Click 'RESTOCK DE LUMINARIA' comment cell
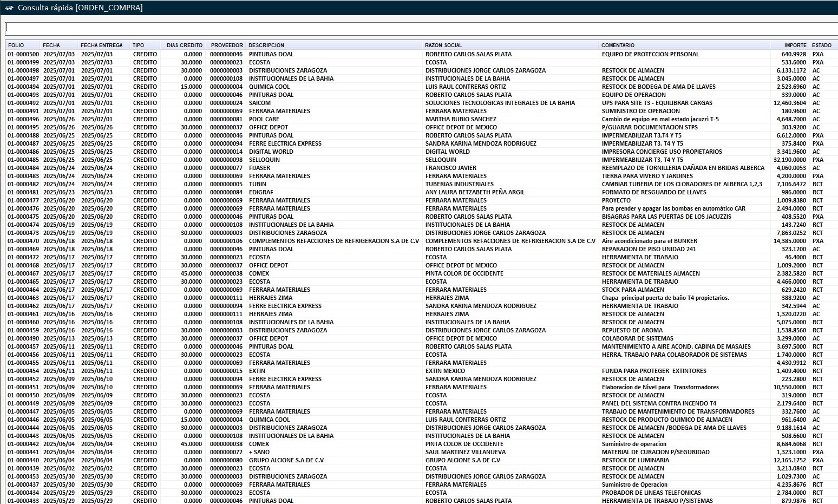This screenshot has width=838, height=504. pyautogui.click(x=635, y=460)
